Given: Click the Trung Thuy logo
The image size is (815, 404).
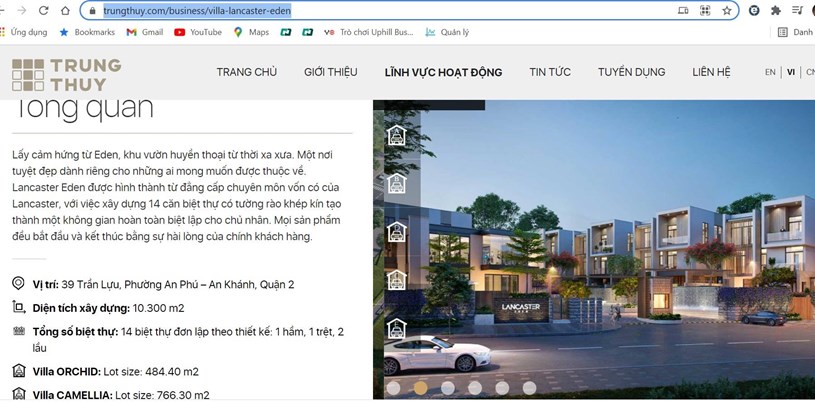Looking at the screenshot, I should coord(67,74).
